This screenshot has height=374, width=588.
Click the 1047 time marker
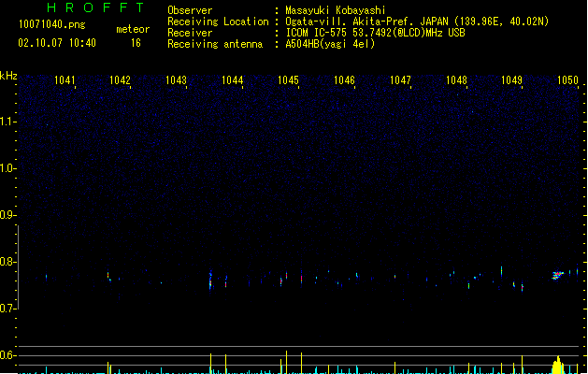coord(400,80)
